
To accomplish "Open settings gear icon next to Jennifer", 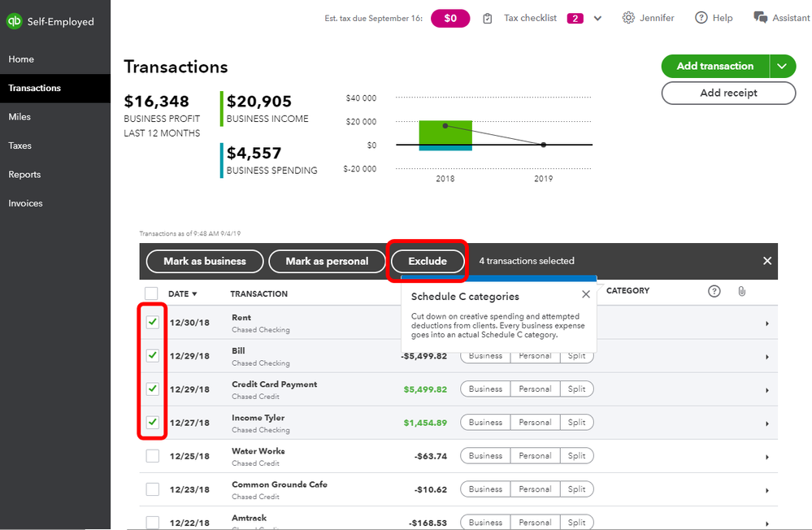I will click(x=628, y=18).
